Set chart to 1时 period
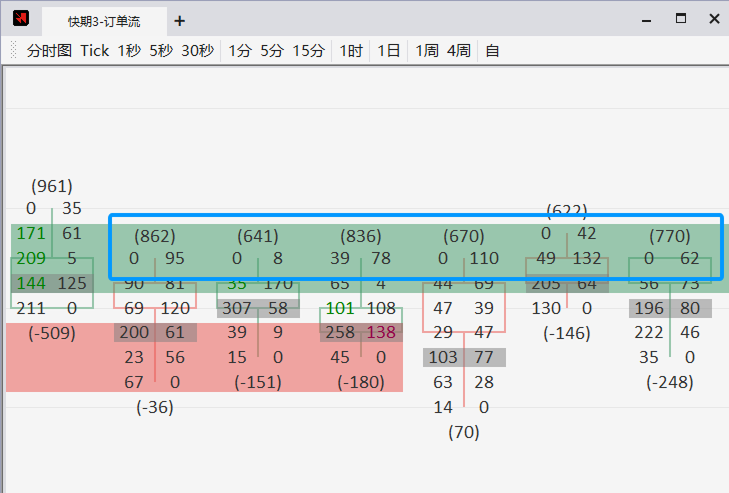 coord(351,51)
